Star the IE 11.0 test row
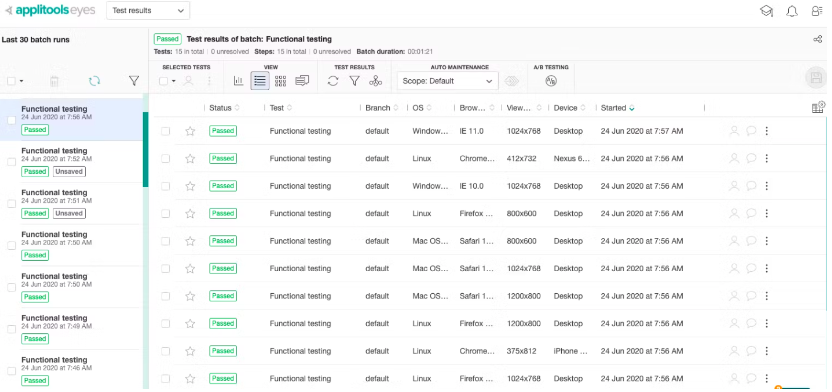 pyautogui.click(x=190, y=131)
